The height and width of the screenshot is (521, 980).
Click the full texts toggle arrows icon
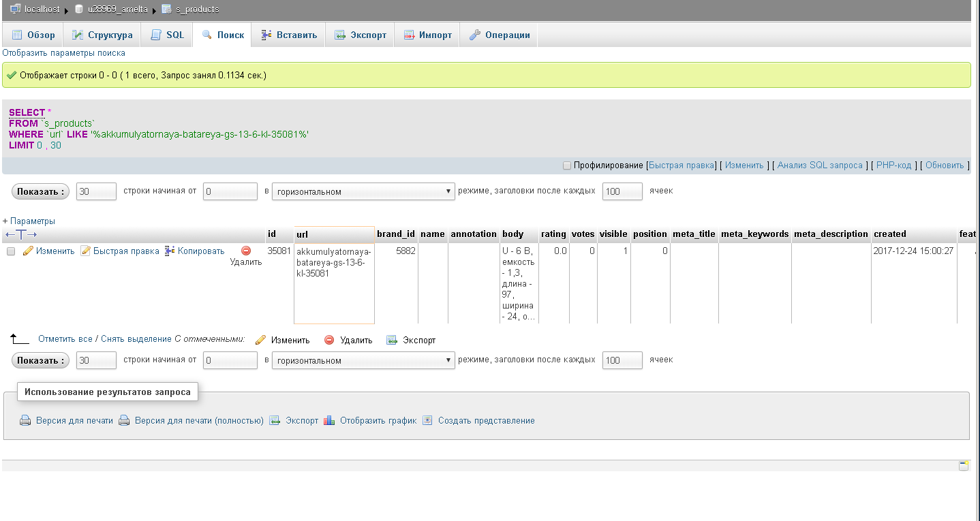point(21,234)
